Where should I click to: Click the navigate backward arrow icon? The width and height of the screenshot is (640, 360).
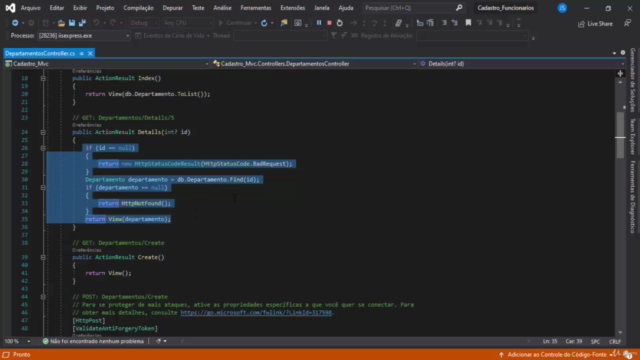tap(15, 23)
